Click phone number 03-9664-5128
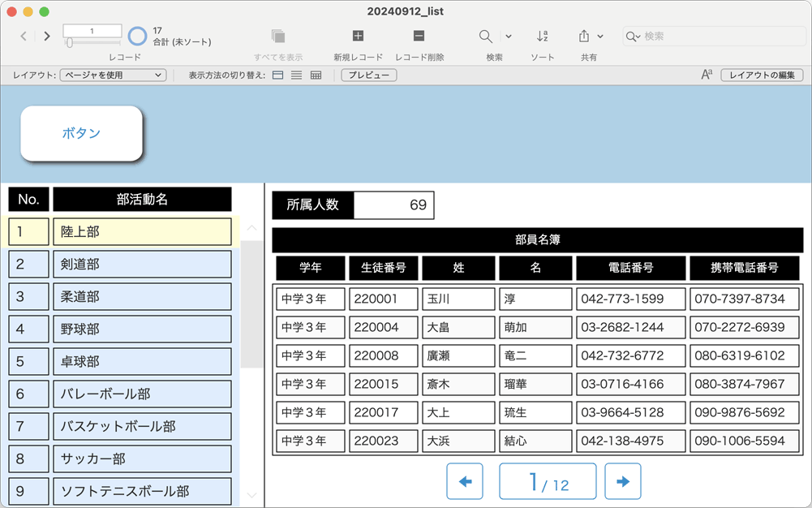 [631, 413]
